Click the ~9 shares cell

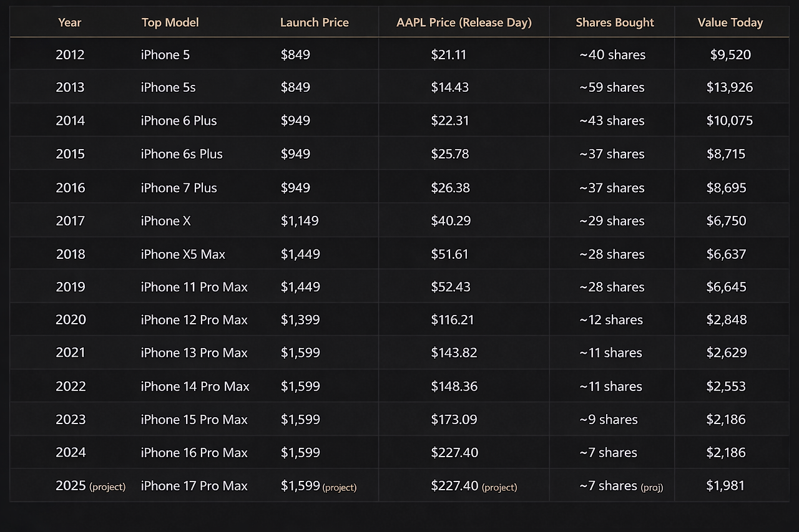pyautogui.click(x=609, y=420)
